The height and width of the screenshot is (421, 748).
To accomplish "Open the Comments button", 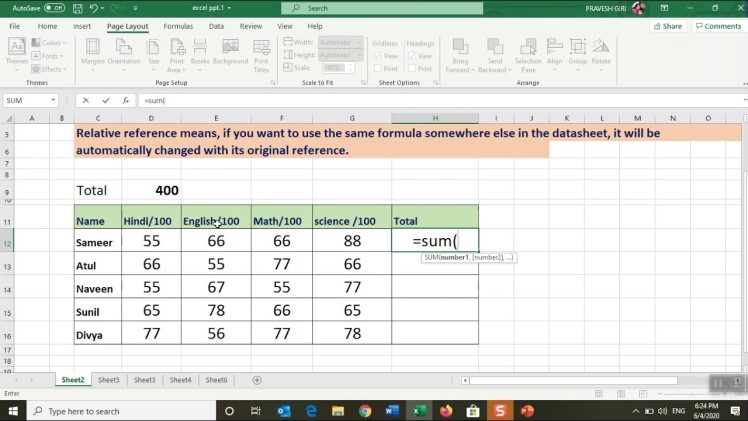I will pos(718,26).
